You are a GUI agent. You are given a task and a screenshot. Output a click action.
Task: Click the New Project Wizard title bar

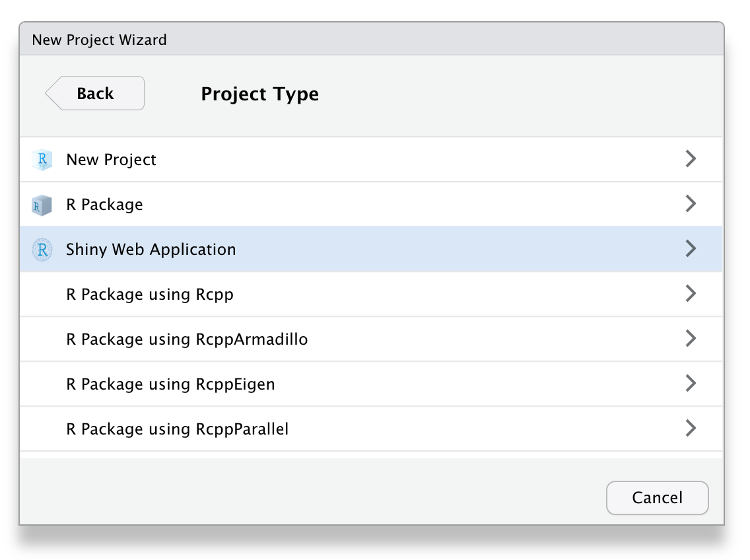pos(371,40)
